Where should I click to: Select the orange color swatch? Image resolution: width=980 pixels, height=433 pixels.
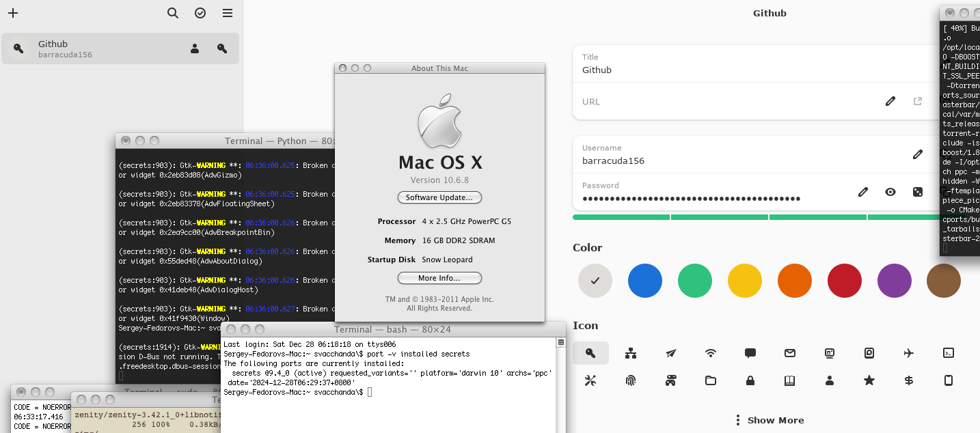[795, 281]
